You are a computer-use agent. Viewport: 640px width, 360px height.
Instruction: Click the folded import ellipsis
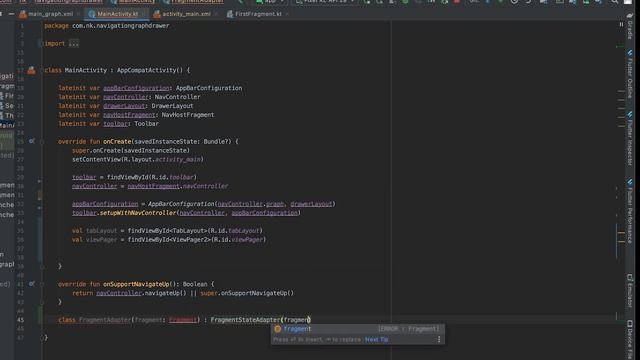74,43
